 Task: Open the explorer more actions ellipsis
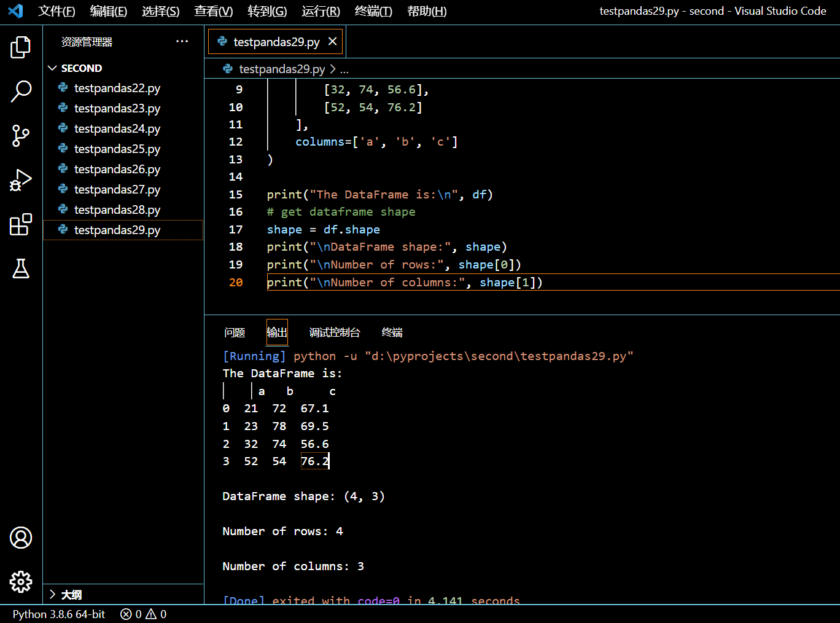[182, 42]
